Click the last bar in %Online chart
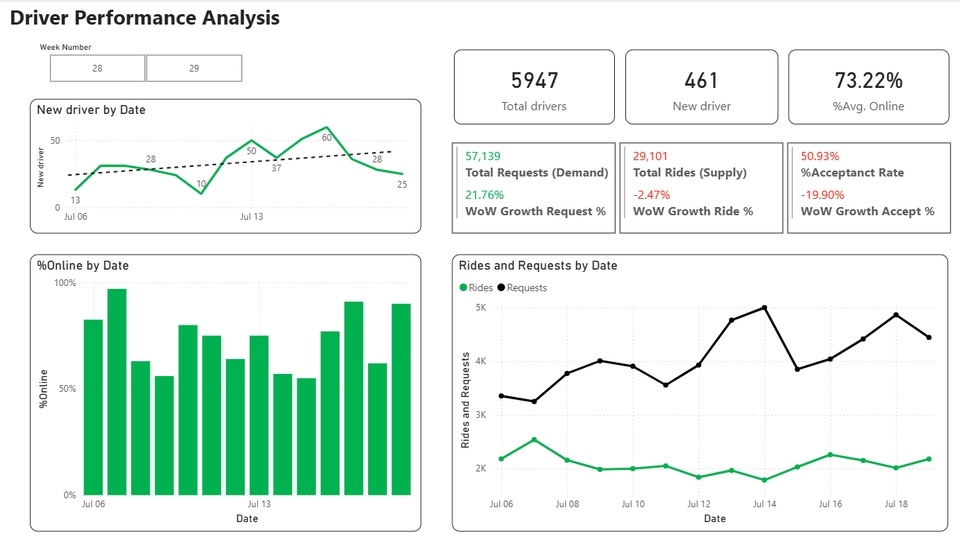The width and height of the screenshot is (960, 537). tap(401, 399)
